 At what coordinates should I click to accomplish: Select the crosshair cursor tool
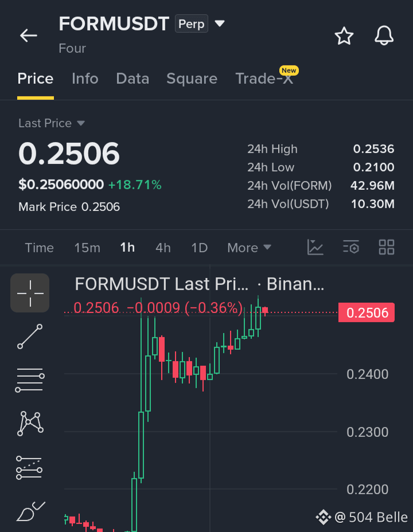[x=30, y=293]
